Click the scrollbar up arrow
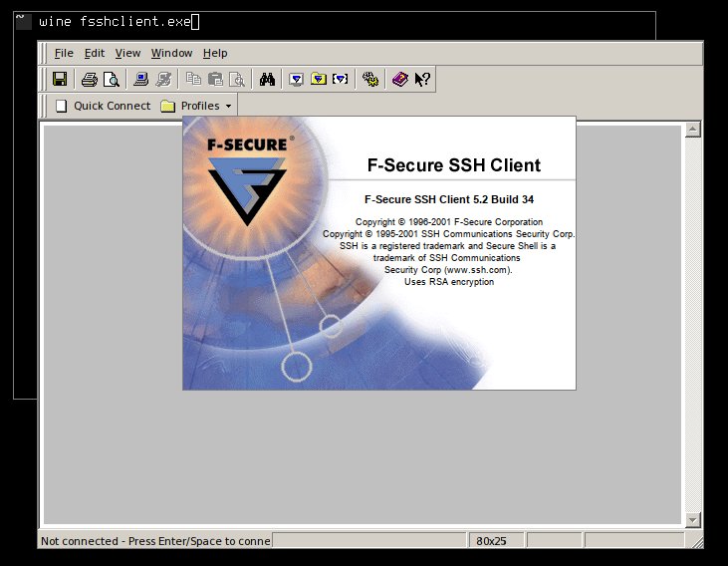 coord(693,130)
